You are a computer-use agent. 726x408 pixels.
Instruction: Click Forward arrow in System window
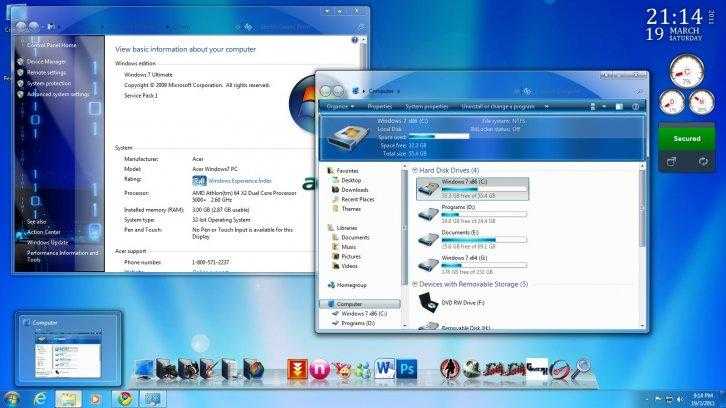(x=34, y=27)
